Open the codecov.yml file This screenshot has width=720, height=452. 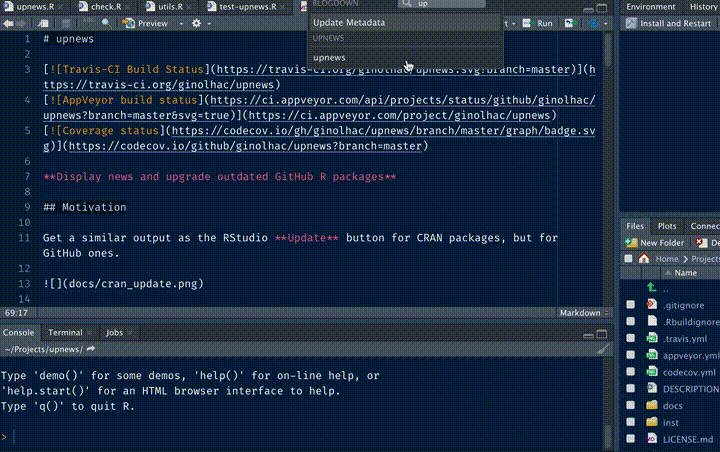(x=689, y=373)
